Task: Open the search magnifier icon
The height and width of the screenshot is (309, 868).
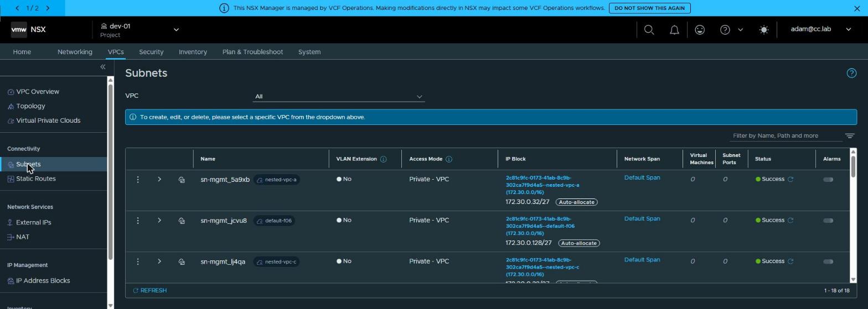Action: point(649,30)
